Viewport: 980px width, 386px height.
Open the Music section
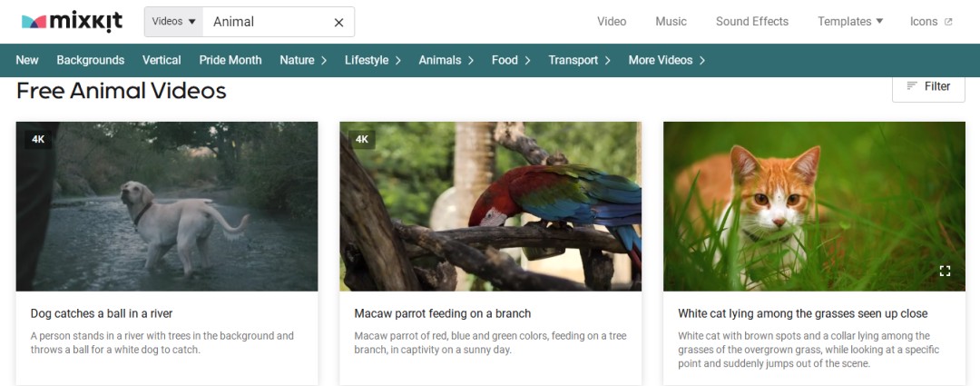(671, 21)
